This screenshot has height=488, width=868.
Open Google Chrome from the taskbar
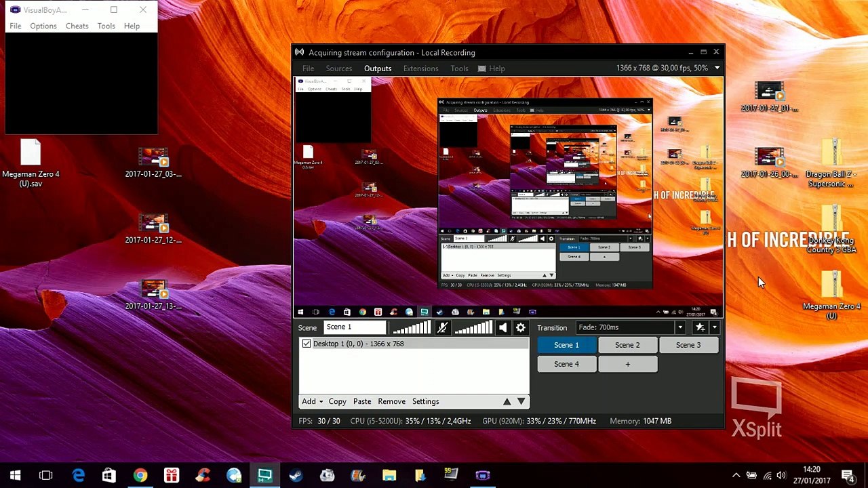coord(140,475)
